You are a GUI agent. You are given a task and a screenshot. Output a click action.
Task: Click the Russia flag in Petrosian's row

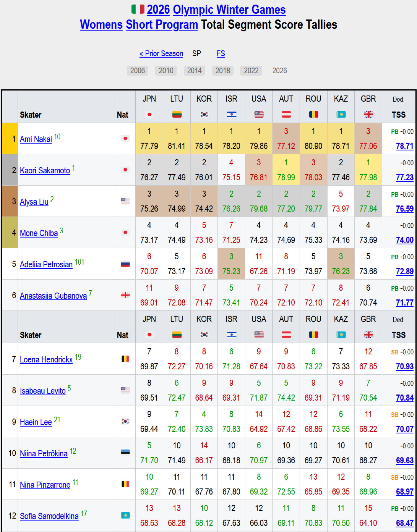pyautogui.click(x=125, y=264)
